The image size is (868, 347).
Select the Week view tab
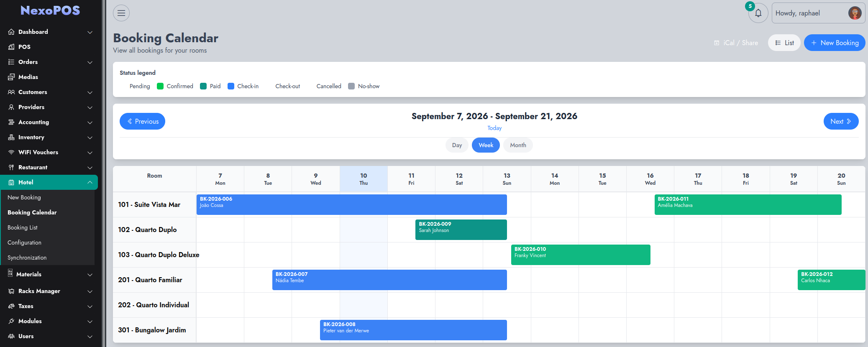[486, 145]
